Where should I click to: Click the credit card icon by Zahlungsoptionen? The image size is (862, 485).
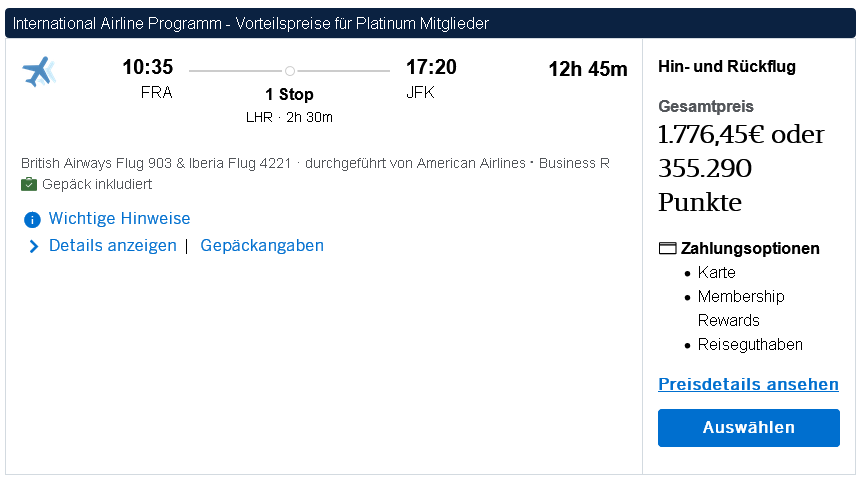click(668, 249)
